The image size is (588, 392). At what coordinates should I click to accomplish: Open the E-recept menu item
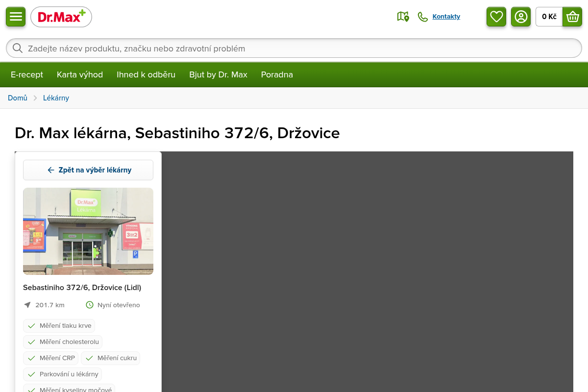click(x=27, y=74)
